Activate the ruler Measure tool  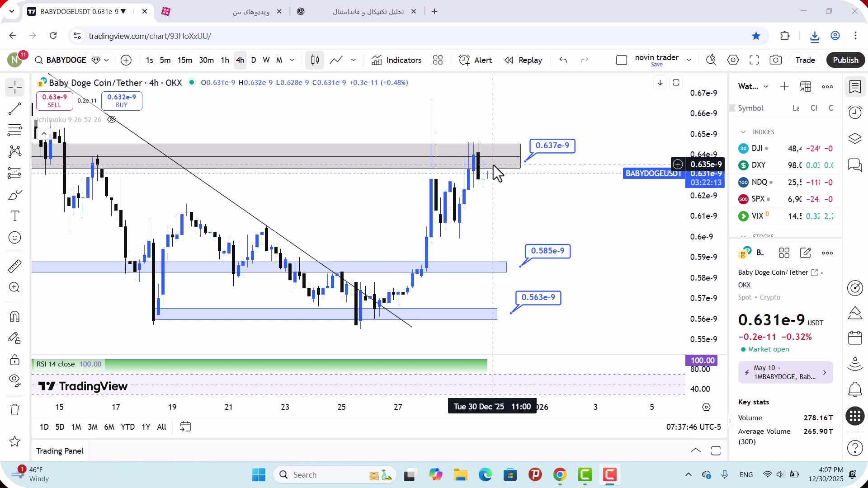(x=14, y=266)
